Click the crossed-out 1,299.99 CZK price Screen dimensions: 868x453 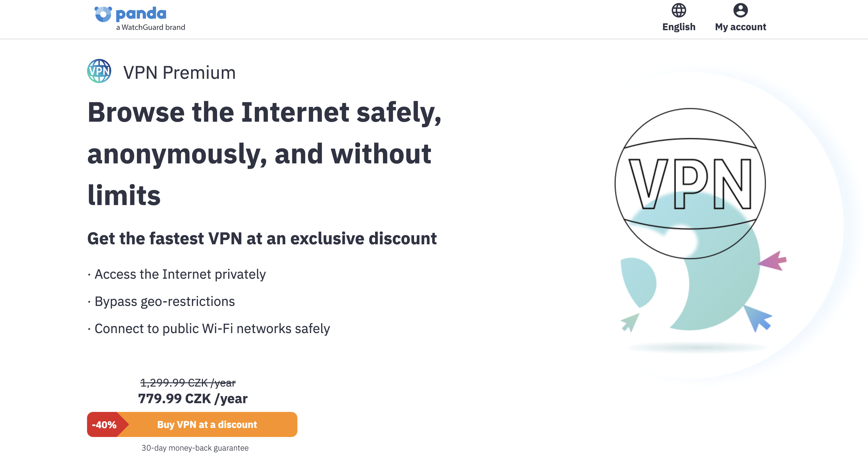tap(188, 383)
